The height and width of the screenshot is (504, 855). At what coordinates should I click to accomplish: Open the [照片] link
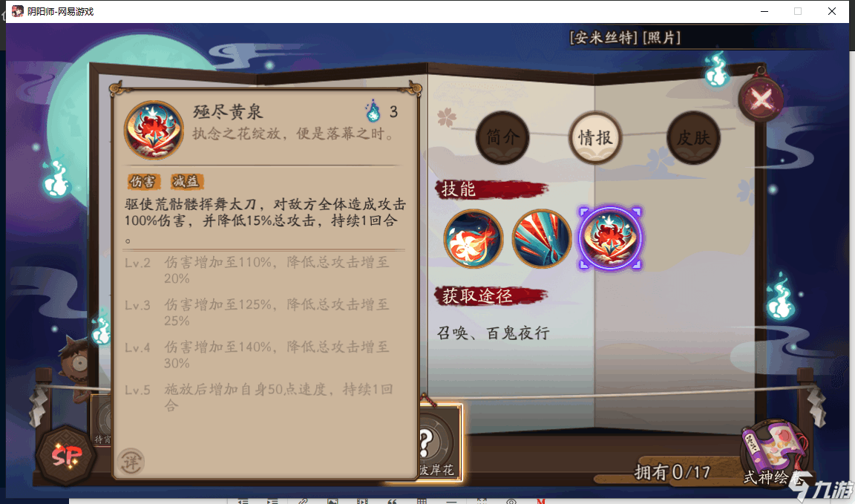click(661, 38)
